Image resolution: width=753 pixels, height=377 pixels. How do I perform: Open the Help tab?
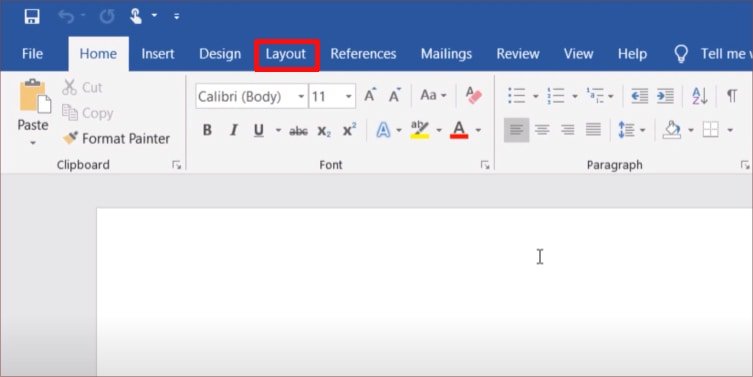click(x=632, y=54)
